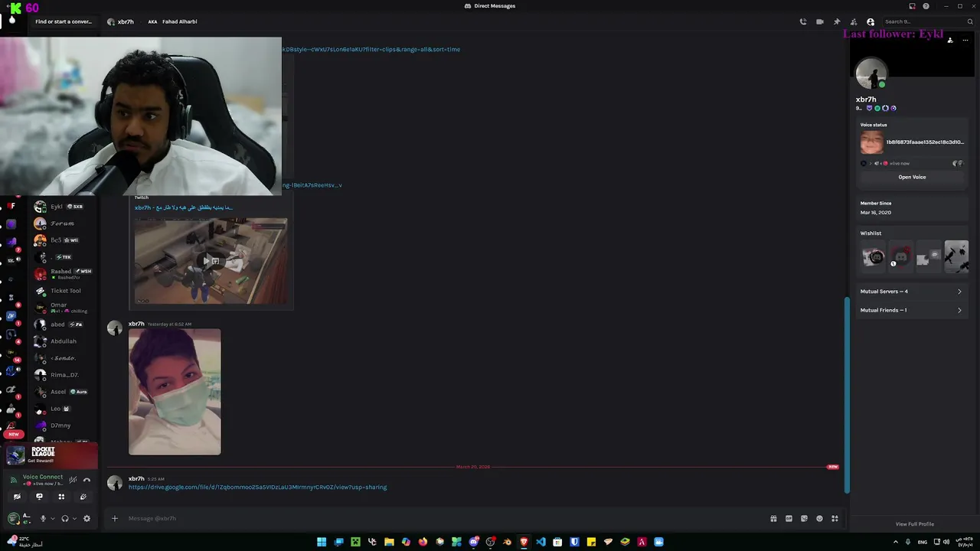Open GIF picker icon
The image size is (980, 551).
point(789,518)
